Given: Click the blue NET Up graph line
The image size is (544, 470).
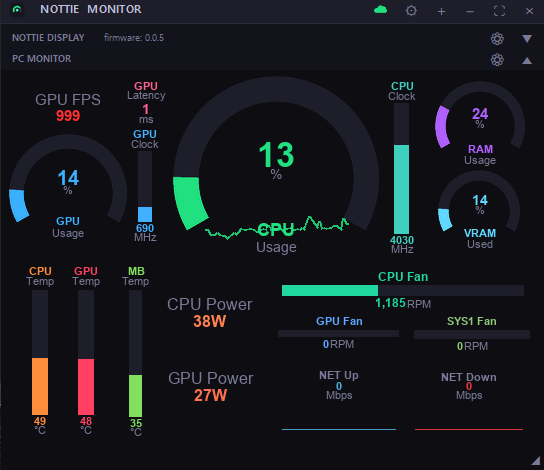Looking at the screenshot, I should 339,429.
